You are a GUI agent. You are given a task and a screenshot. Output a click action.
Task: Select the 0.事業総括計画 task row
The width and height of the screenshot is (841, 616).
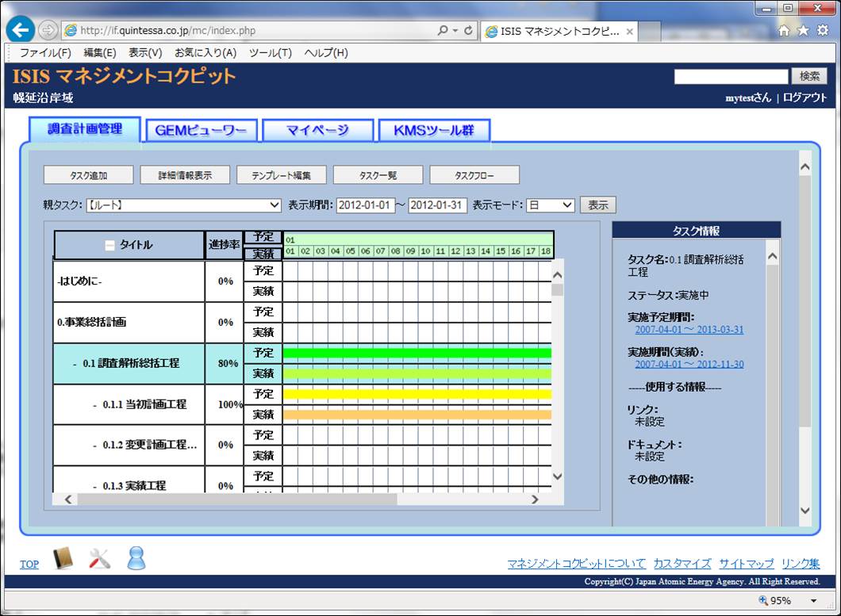129,322
